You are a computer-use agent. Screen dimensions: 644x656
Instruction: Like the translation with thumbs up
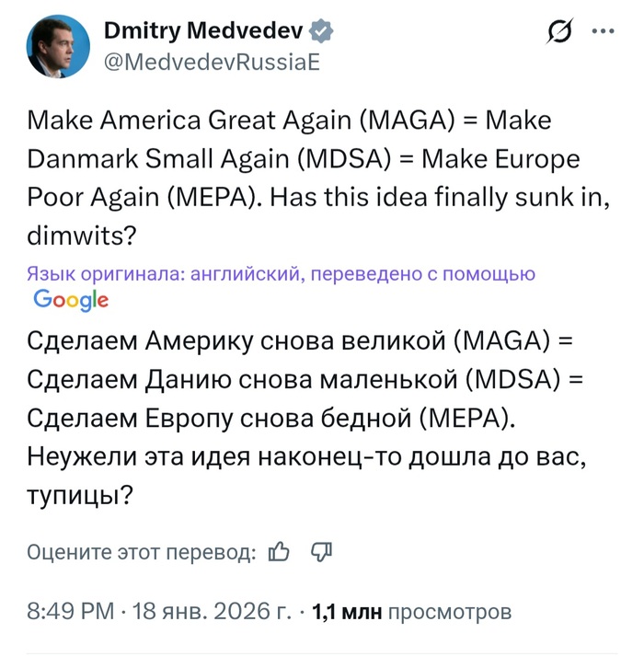click(279, 552)
